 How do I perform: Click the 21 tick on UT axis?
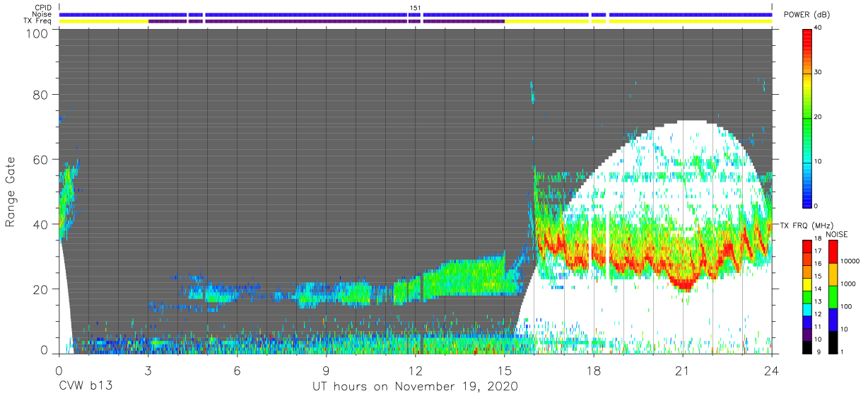683,371
